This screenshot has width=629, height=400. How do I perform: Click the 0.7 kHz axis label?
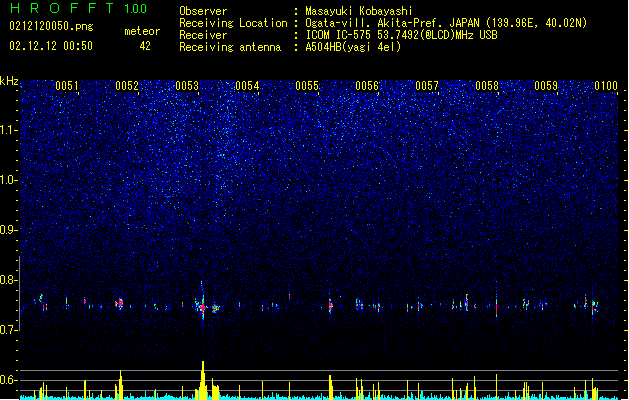8,330
